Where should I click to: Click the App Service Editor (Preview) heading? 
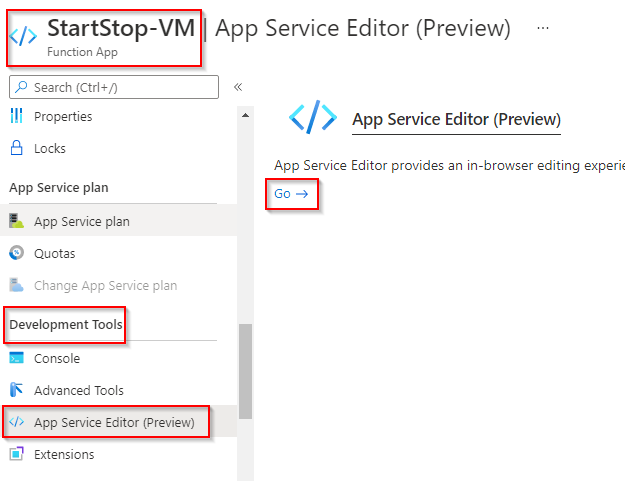coord(456,119)
